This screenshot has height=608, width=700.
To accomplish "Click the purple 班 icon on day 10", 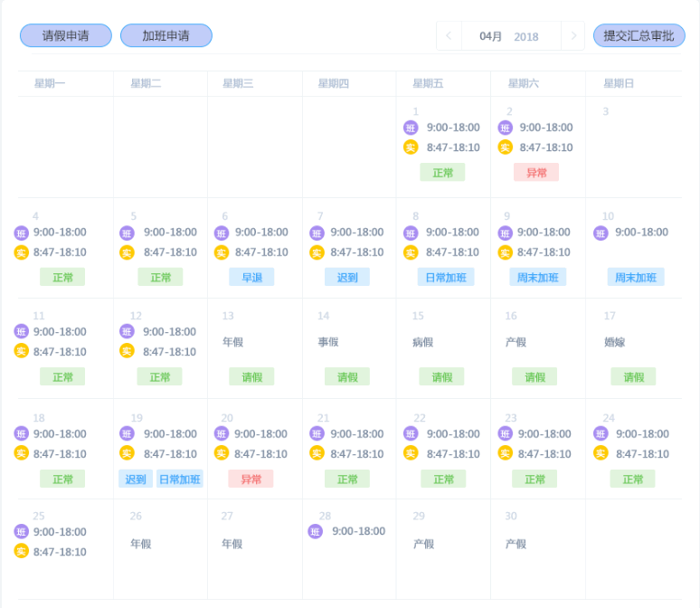I will (x=601, y=233).
